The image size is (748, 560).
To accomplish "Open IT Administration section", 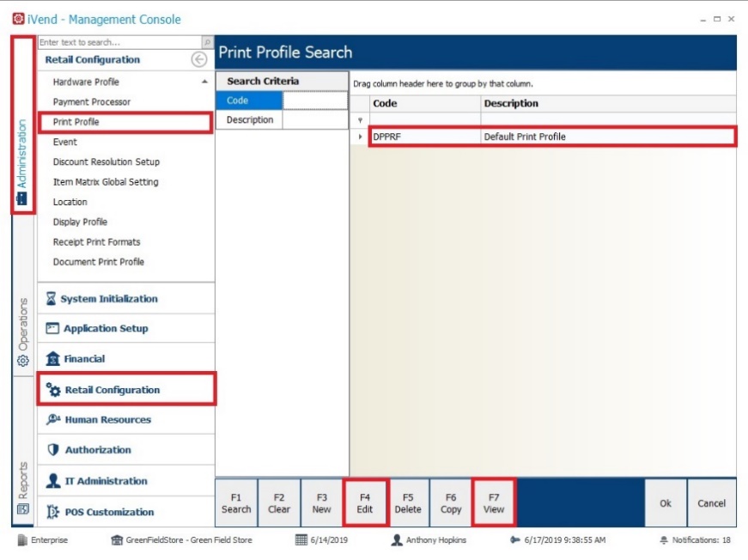I will pyautogui.click(x=105, y=481).
